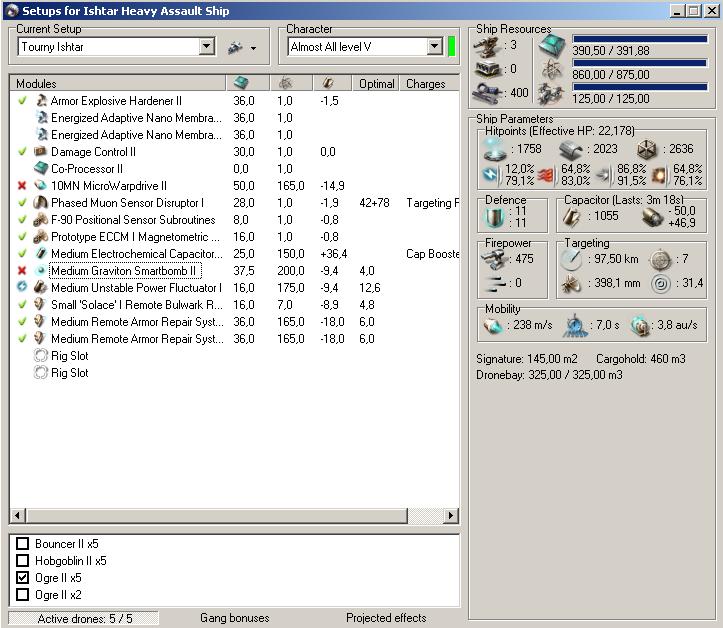Toggle Damage Control II active checkmark

(x=22, y=151)
